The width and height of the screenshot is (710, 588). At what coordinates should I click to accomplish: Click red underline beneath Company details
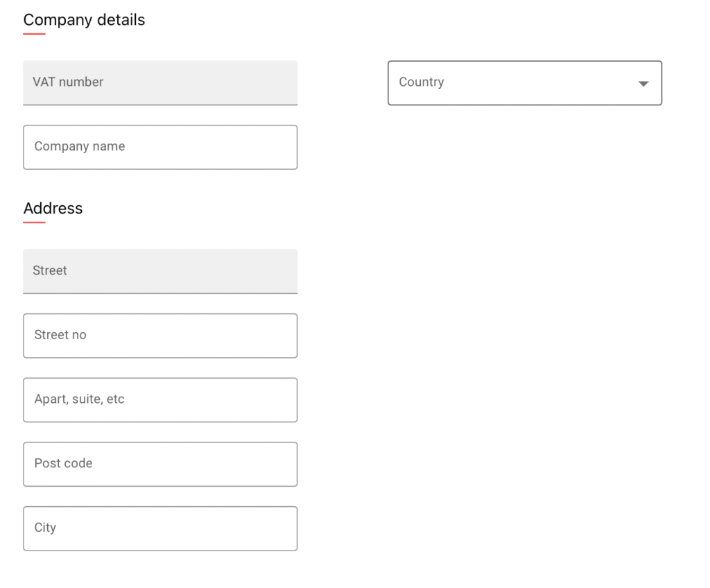point(34,33)
